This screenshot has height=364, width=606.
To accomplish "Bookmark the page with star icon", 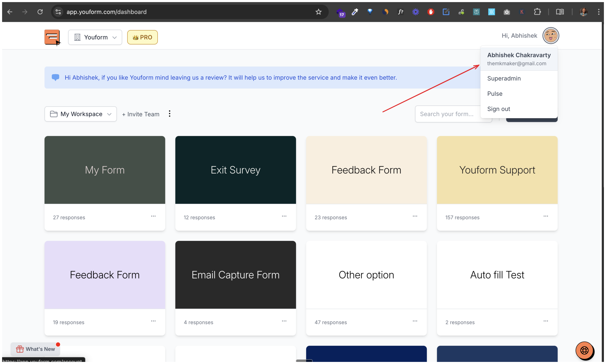I will point(319,12).
